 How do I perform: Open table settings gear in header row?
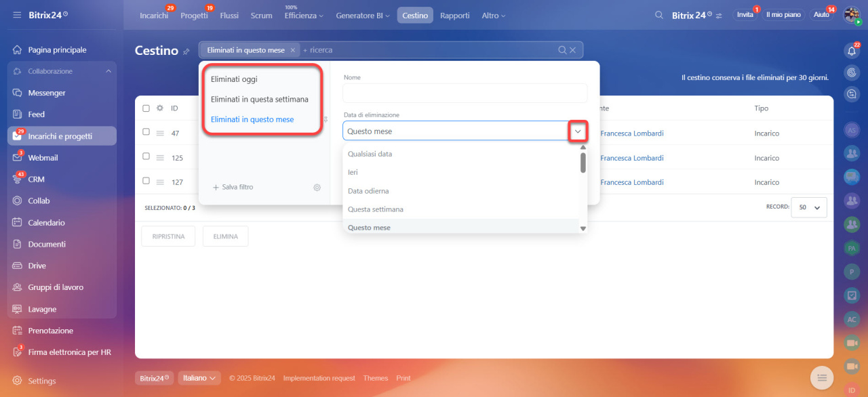[160, 108]
